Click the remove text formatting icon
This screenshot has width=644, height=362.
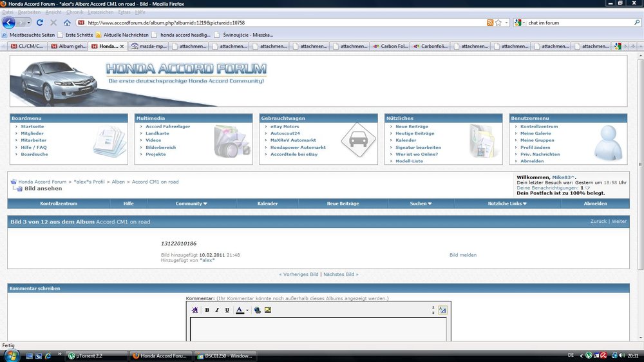pos(195,310)
